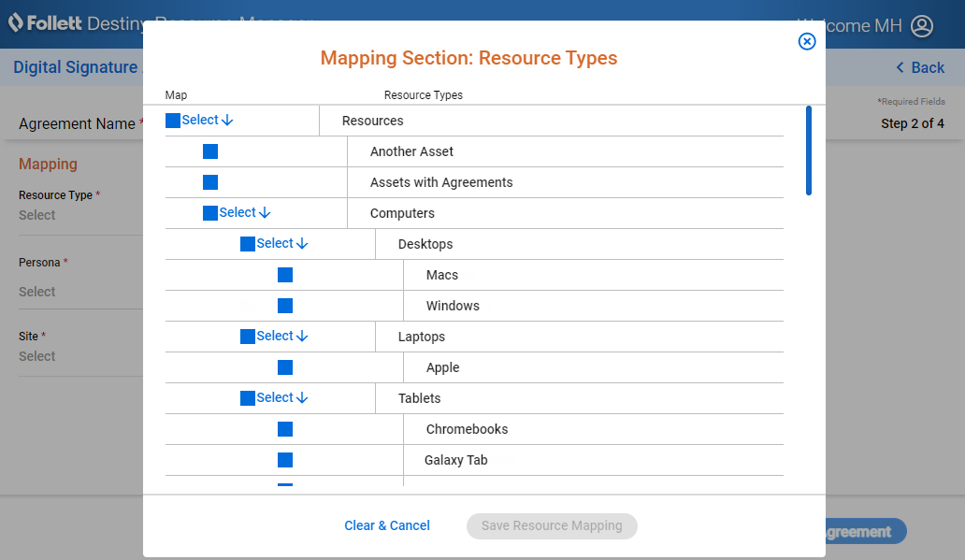Click Clear & Cancel link

pyautogui.click(x=387, y=525)
